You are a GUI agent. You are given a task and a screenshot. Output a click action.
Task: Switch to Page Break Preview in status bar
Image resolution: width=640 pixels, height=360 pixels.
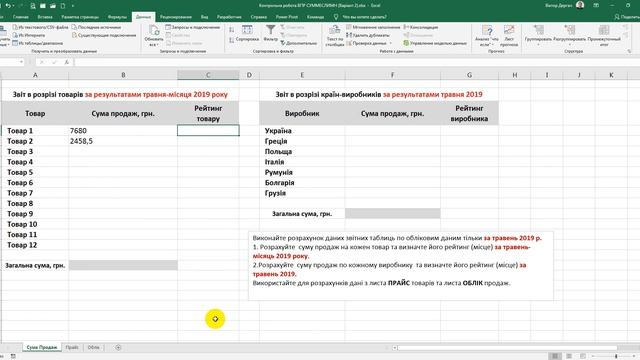click(582, 356)
